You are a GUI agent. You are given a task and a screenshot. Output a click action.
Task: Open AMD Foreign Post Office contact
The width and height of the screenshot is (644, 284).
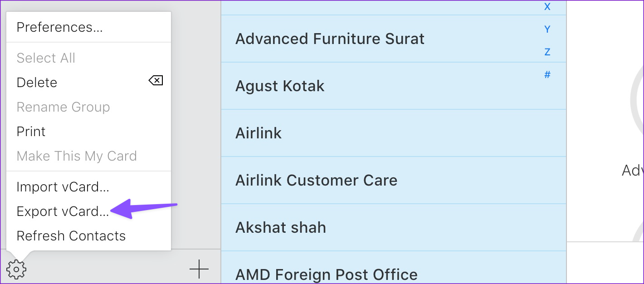(x=326, y=274)
